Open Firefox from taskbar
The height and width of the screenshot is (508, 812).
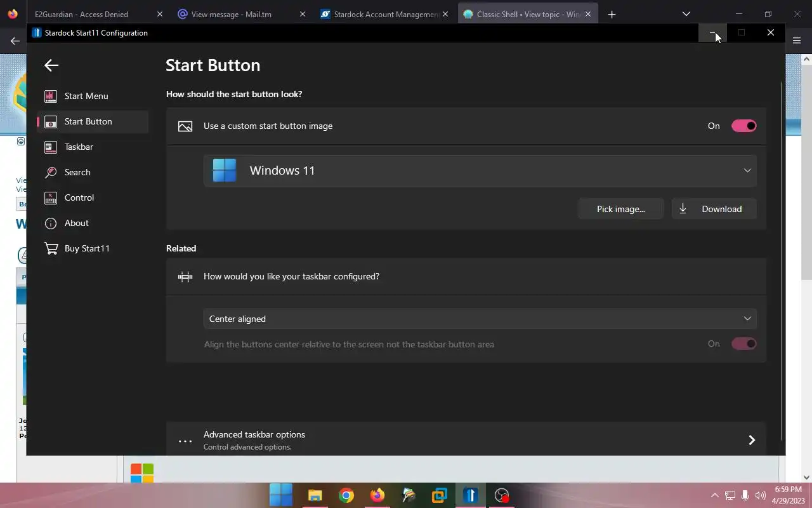377,495
